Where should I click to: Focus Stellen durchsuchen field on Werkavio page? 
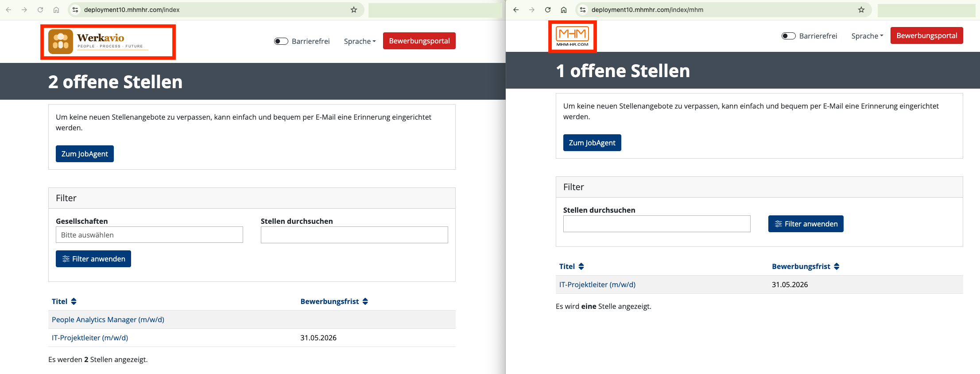[x=354, y=235]
